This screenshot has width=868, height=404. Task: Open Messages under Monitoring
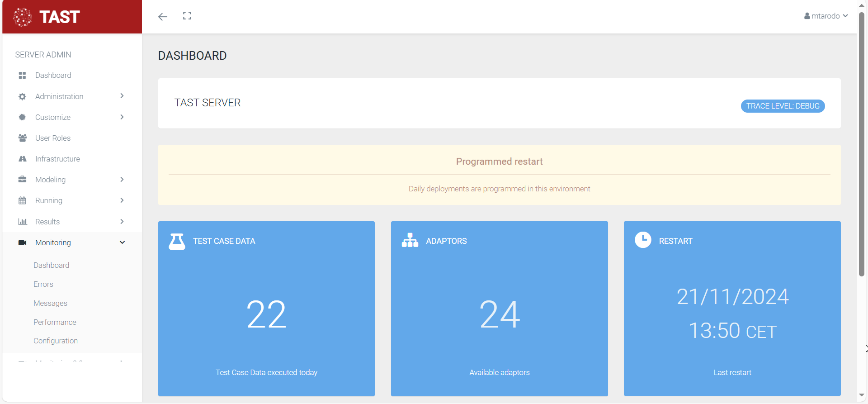click(50, 303)
